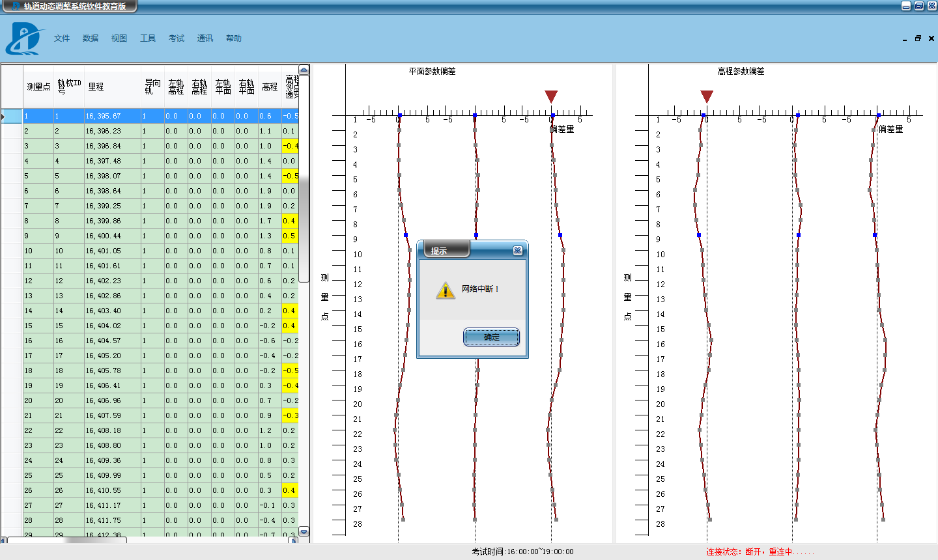
Task: Click the 偏差里 label in the 高程 chart
Action: tap(891, 129)
